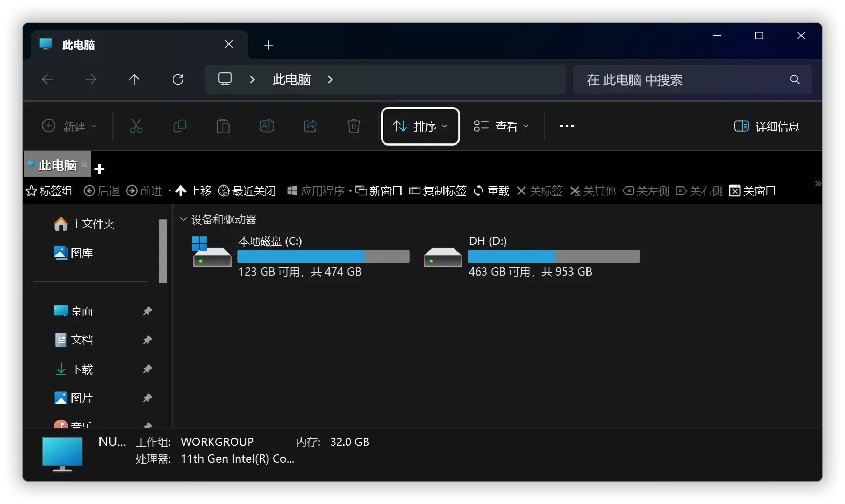Open the three-dots more options menu
The height and width of the screenshot is (504, 845).
567,126
